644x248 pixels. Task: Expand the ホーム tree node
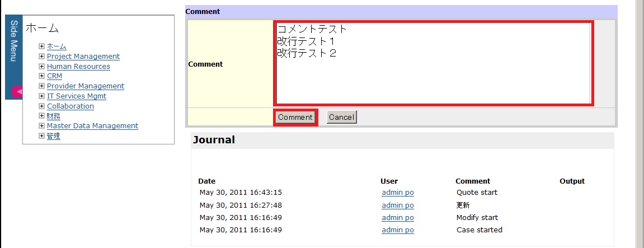pos(41,46)
